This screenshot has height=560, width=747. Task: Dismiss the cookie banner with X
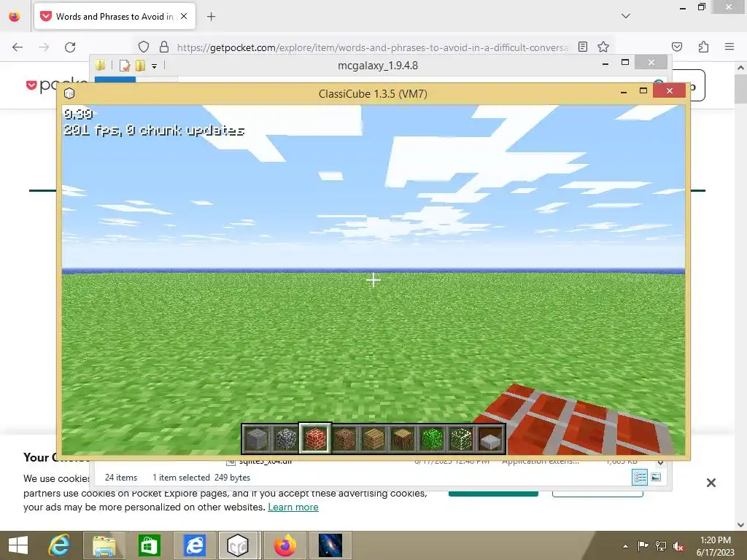[x=711, y=483]
